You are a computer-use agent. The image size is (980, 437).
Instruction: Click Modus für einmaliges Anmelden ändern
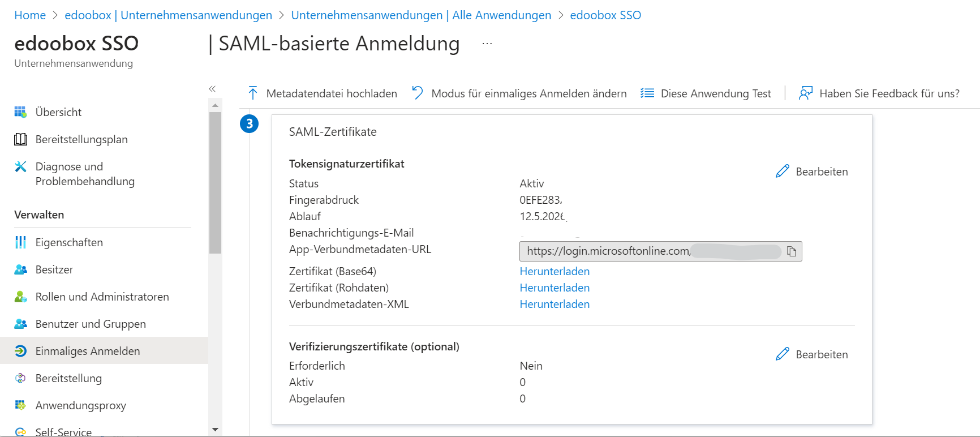point(519,93)
